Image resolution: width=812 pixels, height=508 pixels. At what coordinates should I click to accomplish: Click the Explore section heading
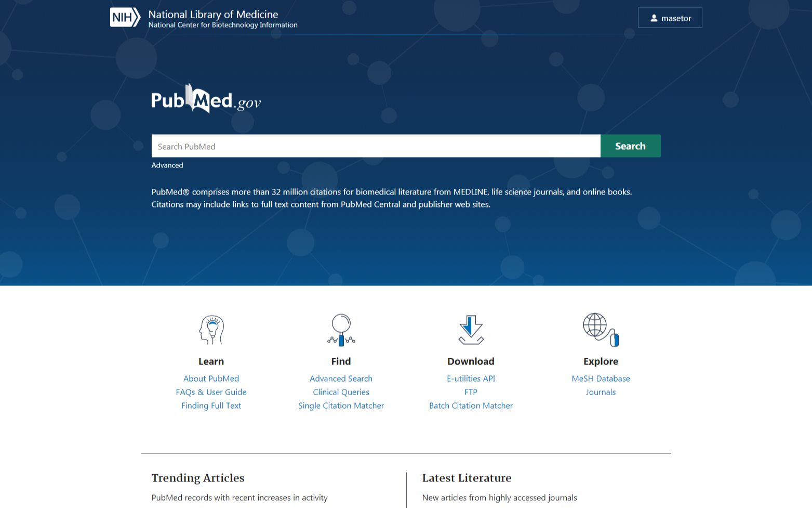tap(601, 361)
